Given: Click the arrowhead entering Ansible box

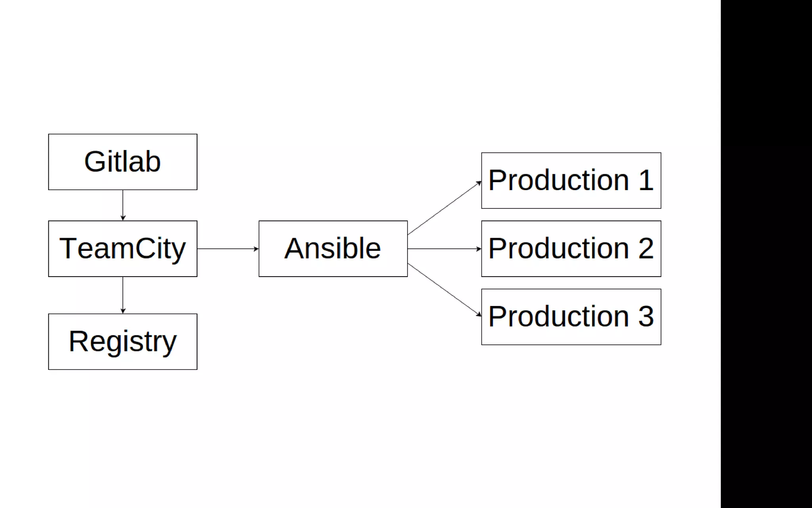Looking at the screenshot, I should click(256, 249).
